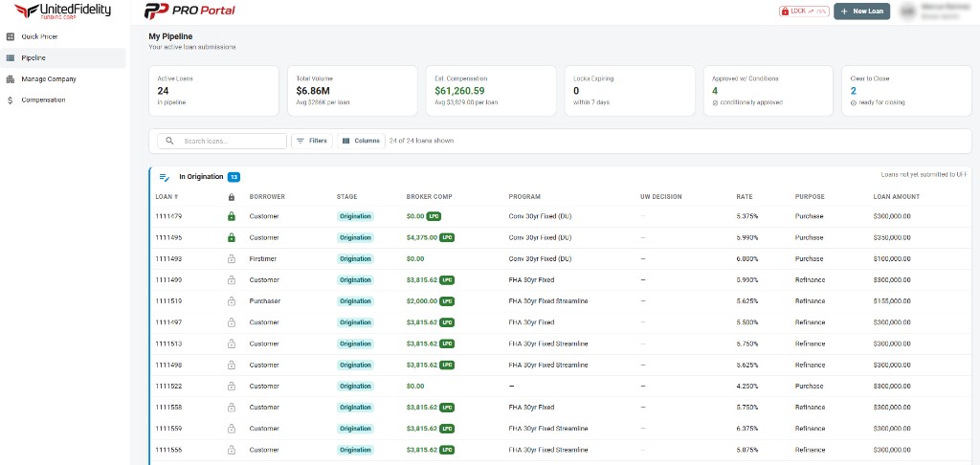Click the LOCK status button in header
980x465 pixels.
(804, 11)
